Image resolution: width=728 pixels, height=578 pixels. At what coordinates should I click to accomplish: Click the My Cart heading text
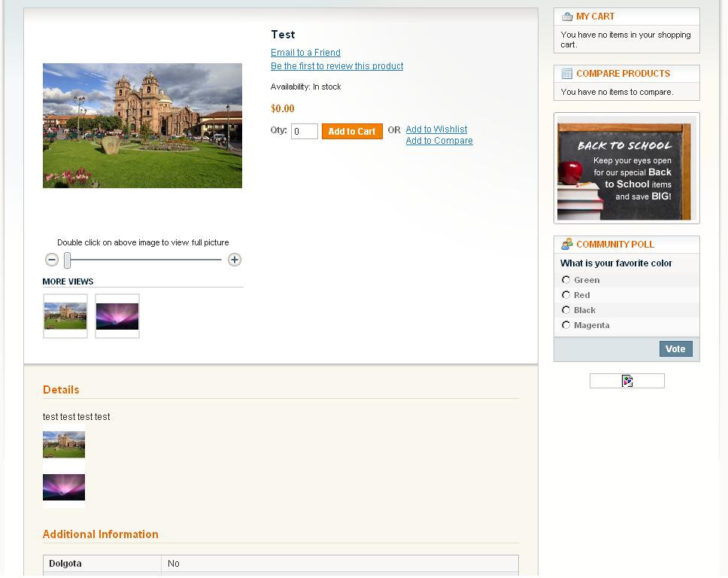point(595,17)
